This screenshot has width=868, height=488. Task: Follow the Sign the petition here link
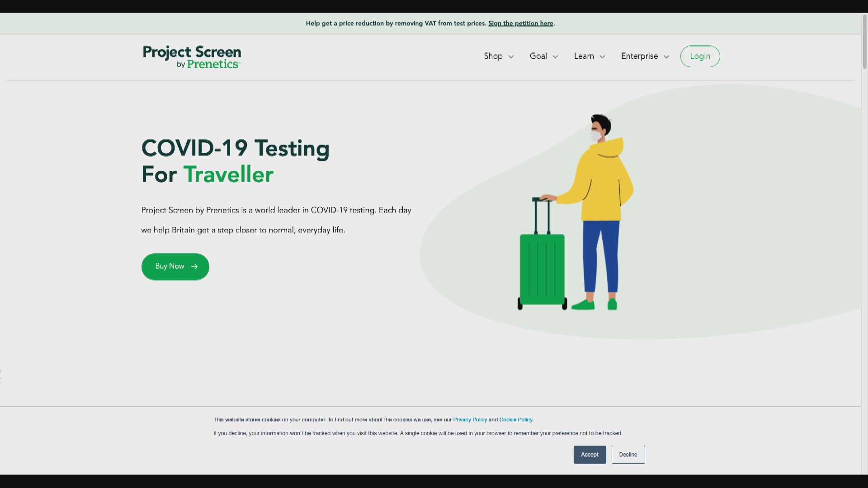[x=521, y=23]
